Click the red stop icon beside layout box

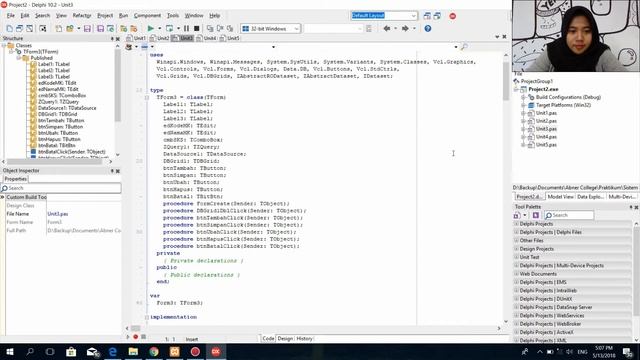point(452,16)
